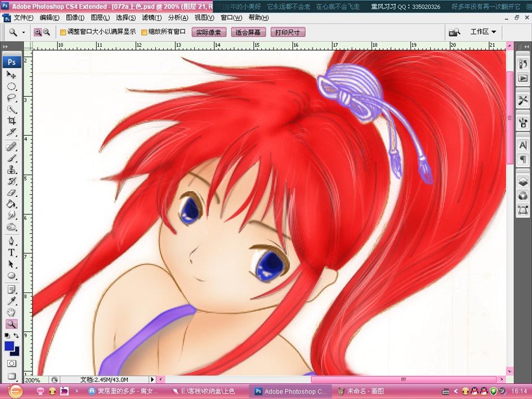The width and height of the screenshot is (532, 399).
Task: Toggle Quick Mask mode
Action: click(x=11, y=363)
